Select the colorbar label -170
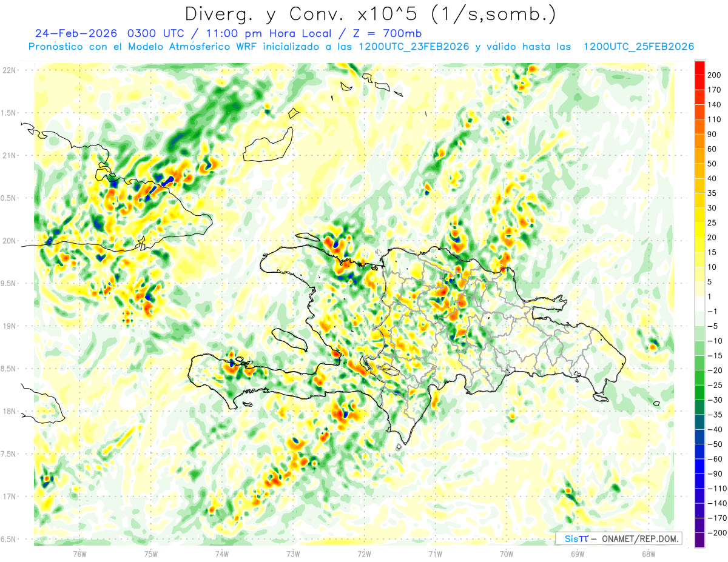This screenshot has width=728, height=562. coord(717,518)
